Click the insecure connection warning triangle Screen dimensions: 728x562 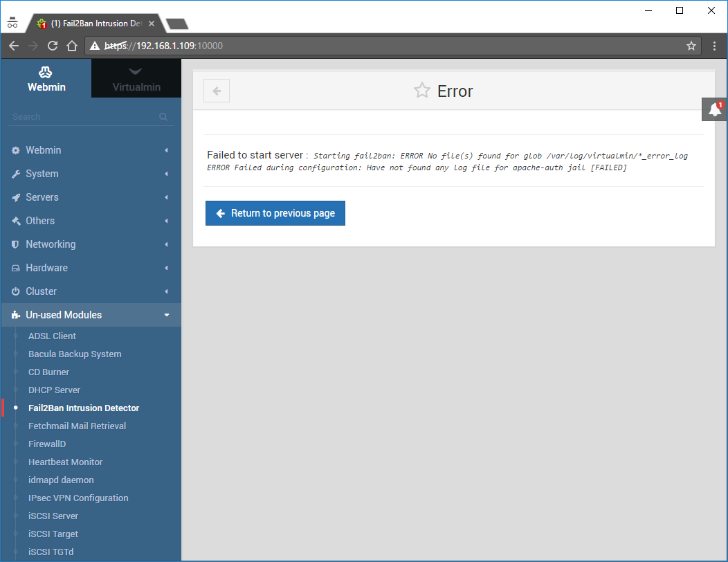[95, 46]
